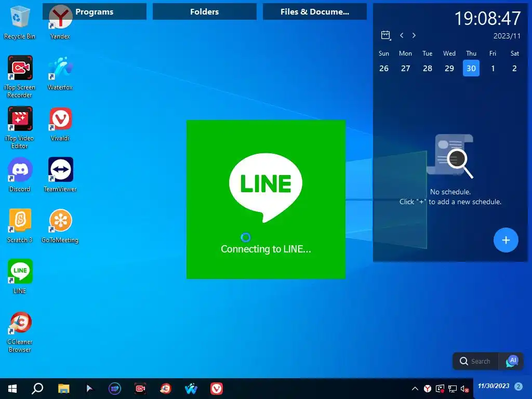Click the calendar icon in widget

point(386,35)
